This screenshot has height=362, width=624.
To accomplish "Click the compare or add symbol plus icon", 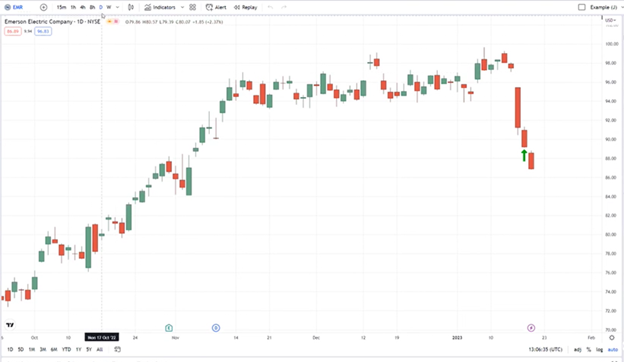I will tap(43, 7).
